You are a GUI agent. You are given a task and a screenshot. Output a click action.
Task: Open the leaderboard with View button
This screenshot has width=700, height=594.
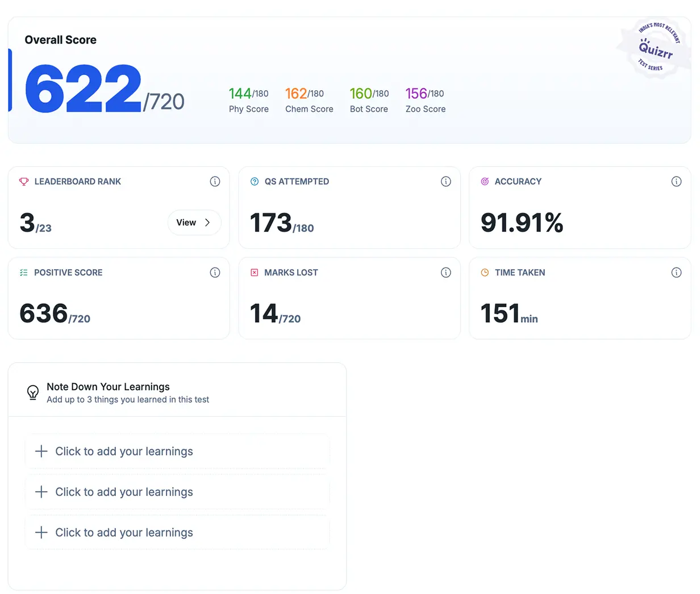coord(194,223)
